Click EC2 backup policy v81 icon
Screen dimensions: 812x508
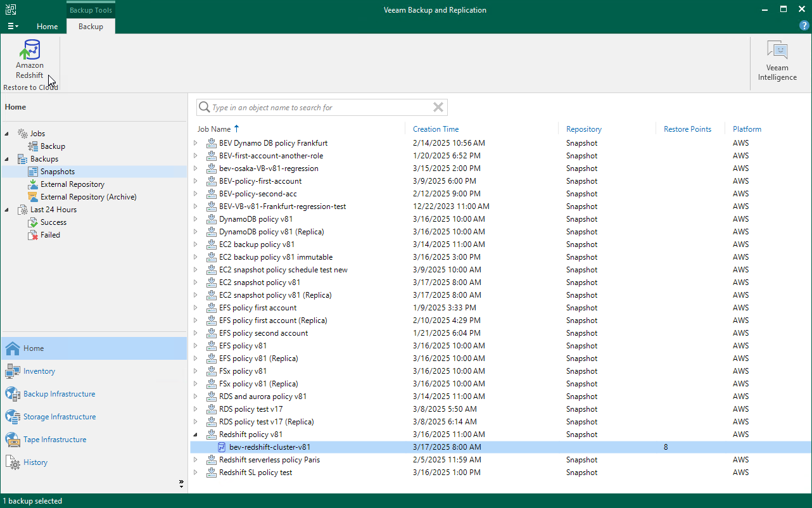point(212,244)
